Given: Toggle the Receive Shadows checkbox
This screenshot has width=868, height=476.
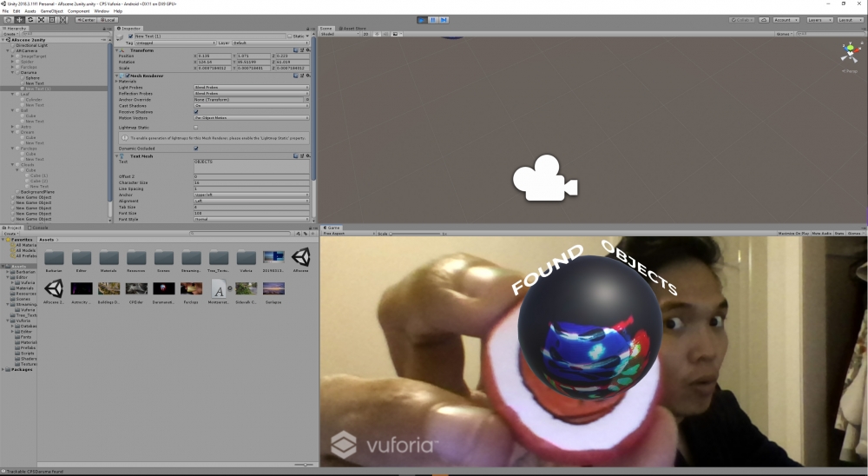Looking at the screenshot, I should [x=196, y=111].
